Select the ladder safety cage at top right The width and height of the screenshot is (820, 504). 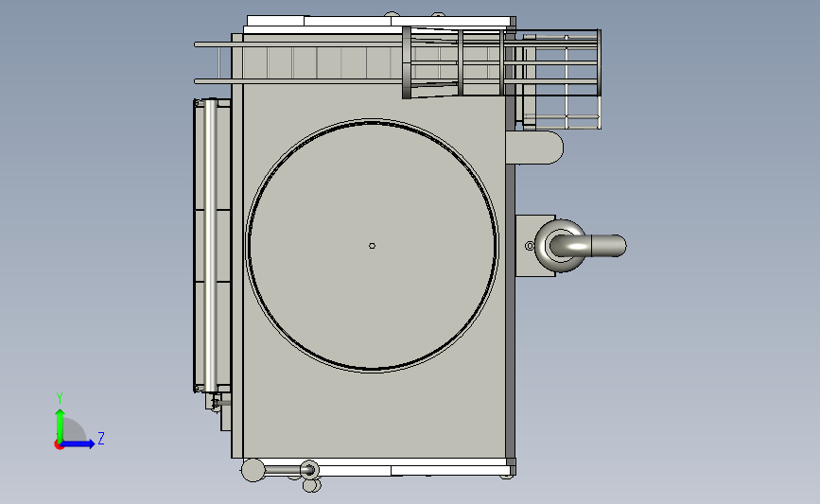(502, 62)
